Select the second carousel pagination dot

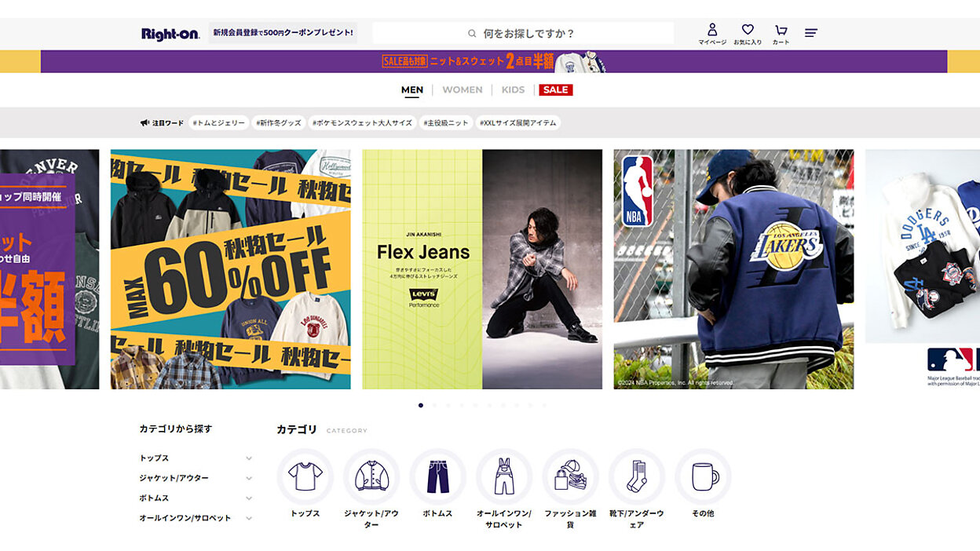coord(434,406)
